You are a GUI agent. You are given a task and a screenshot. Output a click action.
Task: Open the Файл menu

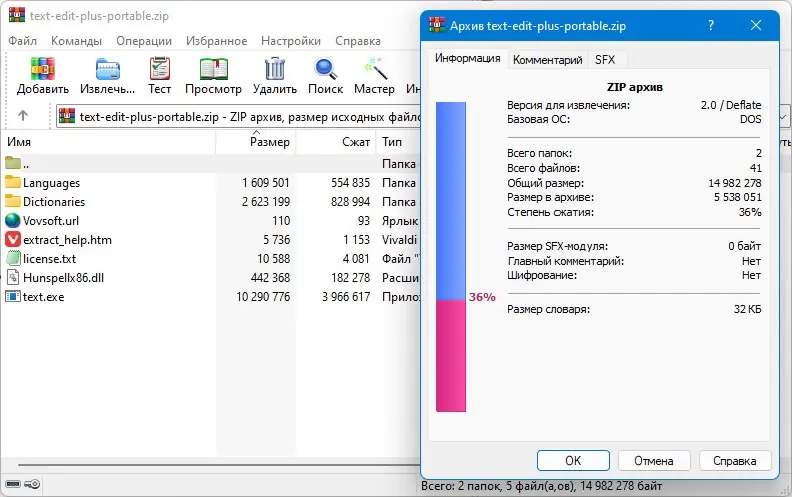(22, 41)
